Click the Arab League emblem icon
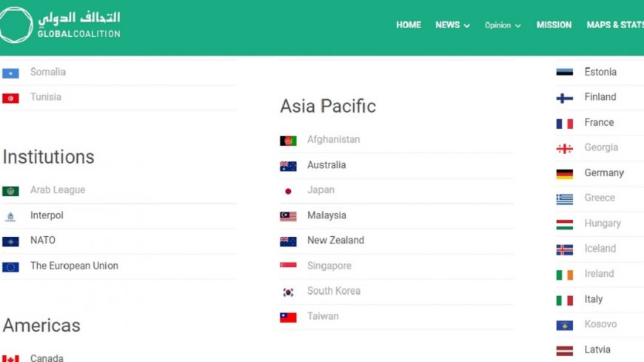 (x=10, y=191)
